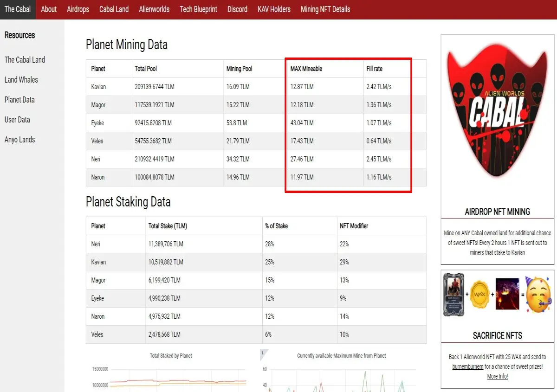Click the Total Stake (TLM) header
Viewport: 557px width, 392px height.
168,226
